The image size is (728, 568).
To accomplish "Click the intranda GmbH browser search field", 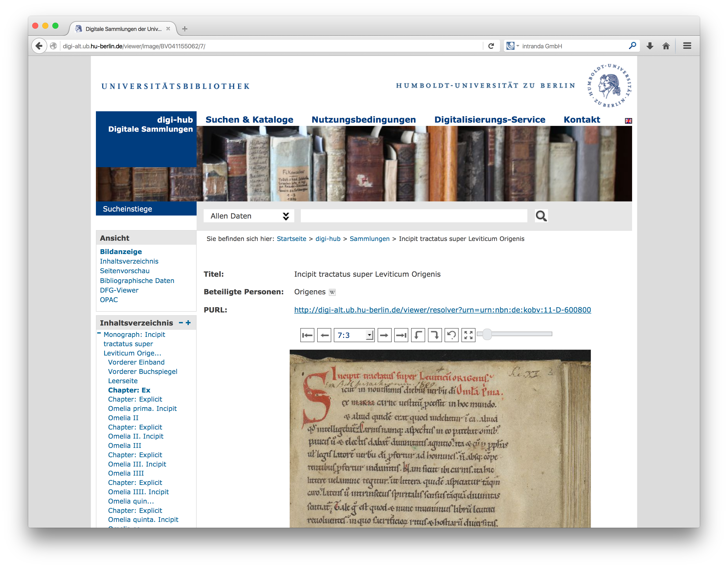I will [573, 46].
